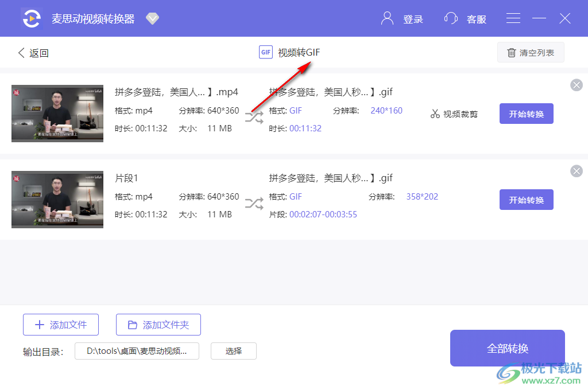Image resolution: width=588 pixels, height=390 pixels.
Task: Click the 清空列表 clear list button
Action: click(531, 52)
